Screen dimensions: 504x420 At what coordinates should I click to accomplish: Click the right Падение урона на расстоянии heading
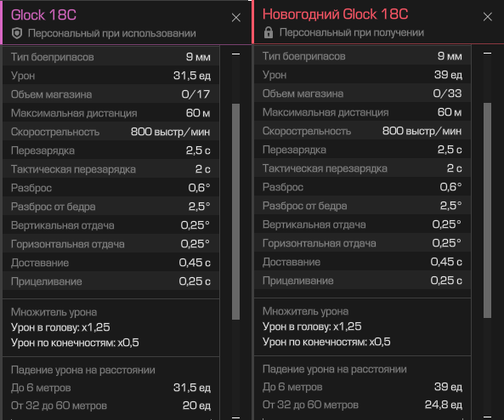[334, 369]
